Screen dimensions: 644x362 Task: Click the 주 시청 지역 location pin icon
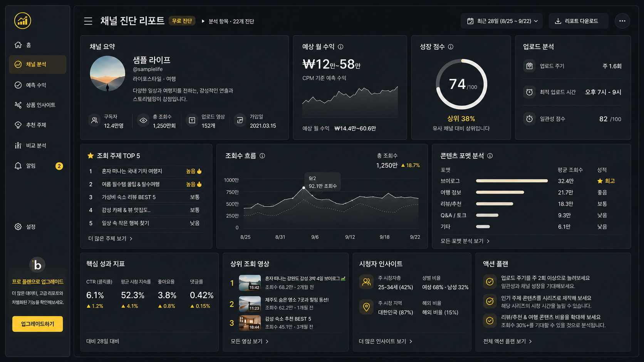click(x=366, y=307)
